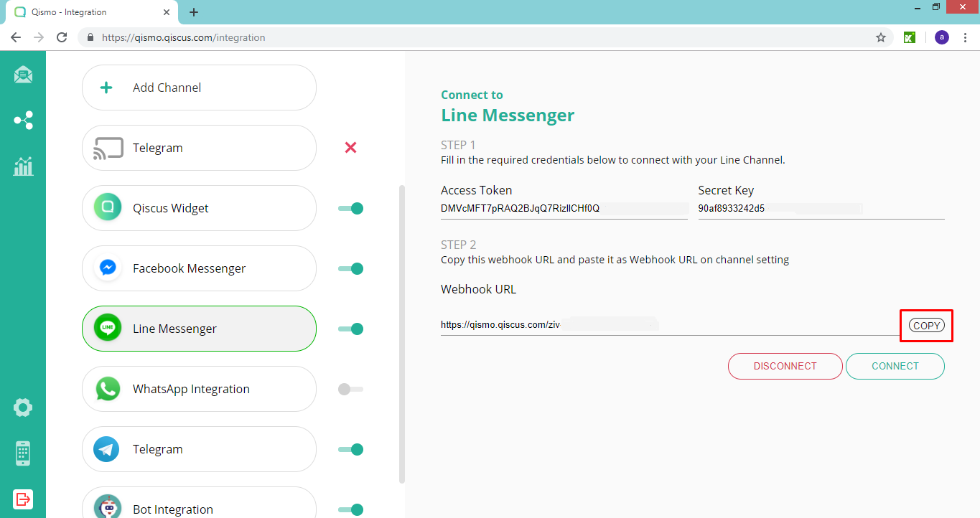Open Chrome's three-dot menu
Screen dimensions: 980x518
pyautogui.click(x=965, y=37)
